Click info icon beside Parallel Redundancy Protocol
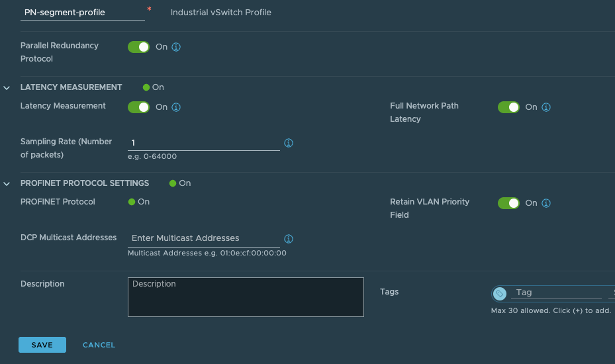This screenshot has width=615, height=364. (177, 47)
